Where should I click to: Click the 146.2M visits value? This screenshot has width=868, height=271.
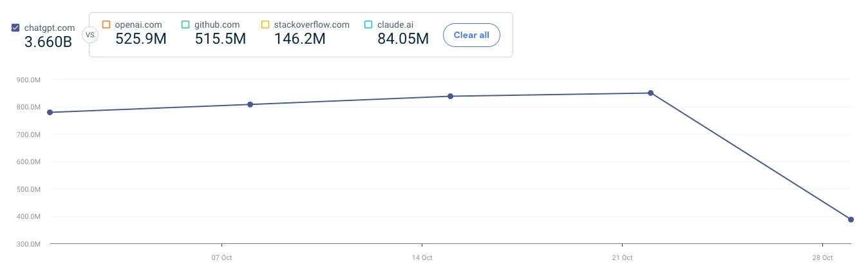coord(299,39)
